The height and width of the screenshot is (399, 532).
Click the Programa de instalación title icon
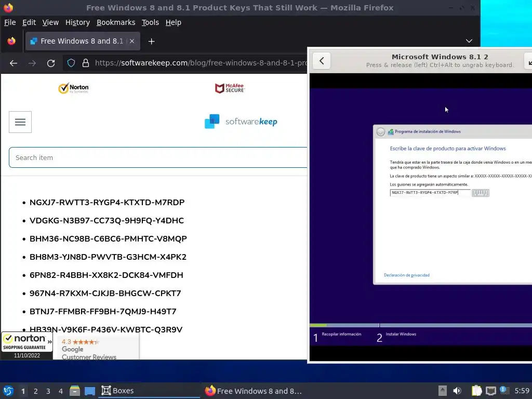(391, 131)
